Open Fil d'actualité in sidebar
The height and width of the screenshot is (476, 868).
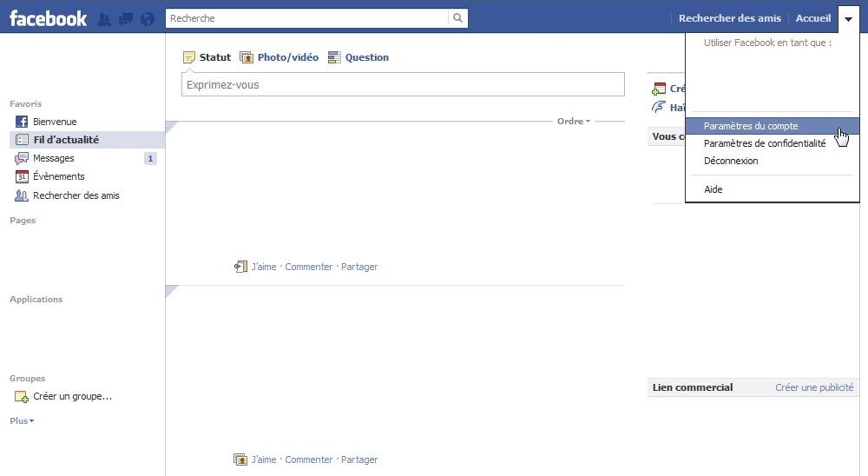click(66, 140)
